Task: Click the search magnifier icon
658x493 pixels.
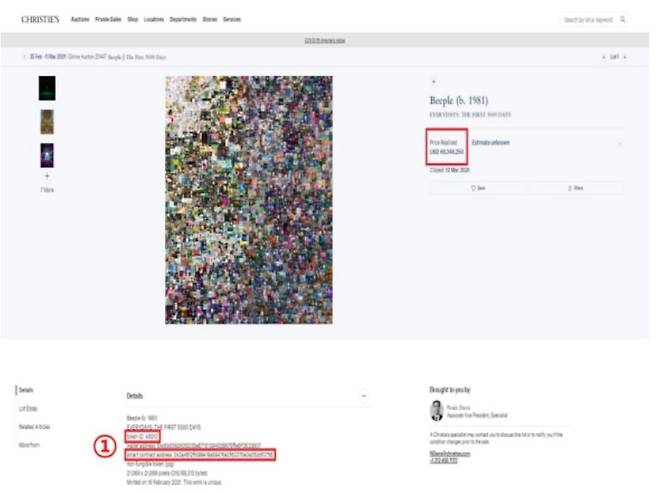Action: pos(623,19)
